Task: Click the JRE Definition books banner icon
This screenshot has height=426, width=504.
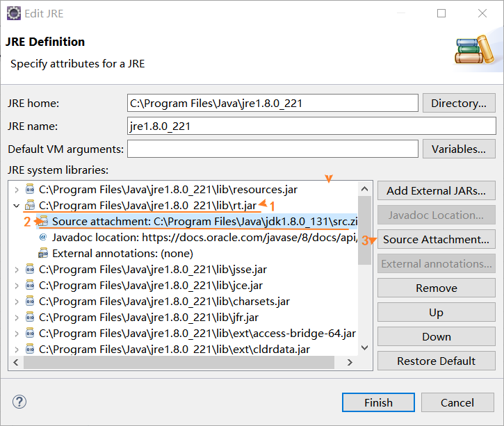Action: [x=475, y=50]
